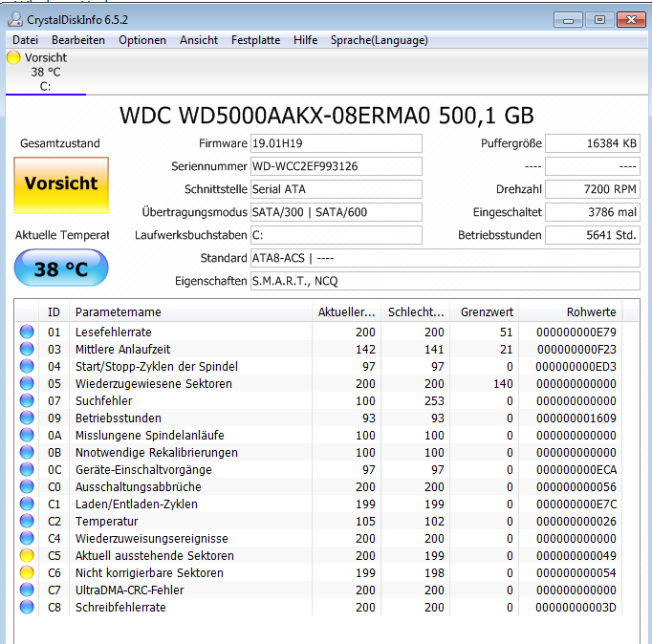The image size is (652, 644).
Task: Click the Drehzahl field 7200 RPM
Action: tap(593, 189)
